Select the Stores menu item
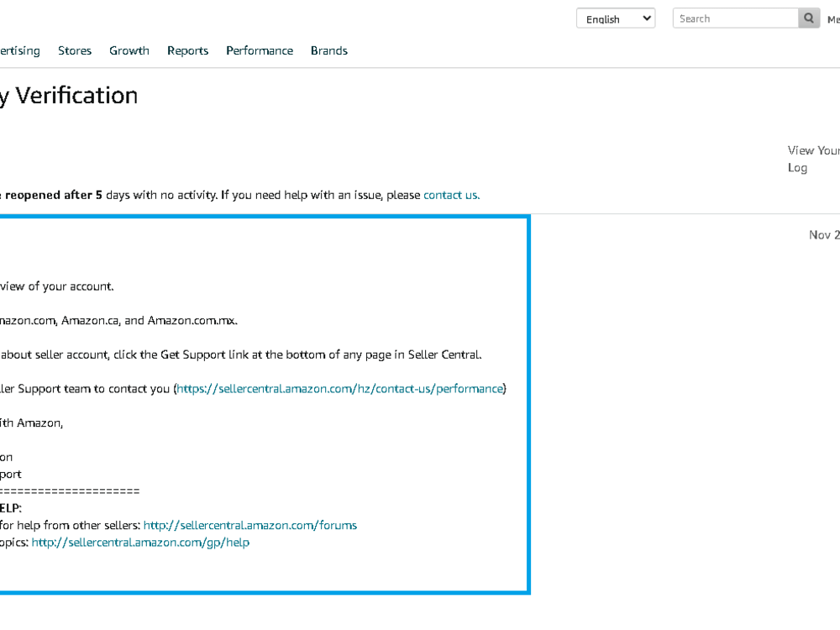 pyautogui.click(x=75, y=50)
